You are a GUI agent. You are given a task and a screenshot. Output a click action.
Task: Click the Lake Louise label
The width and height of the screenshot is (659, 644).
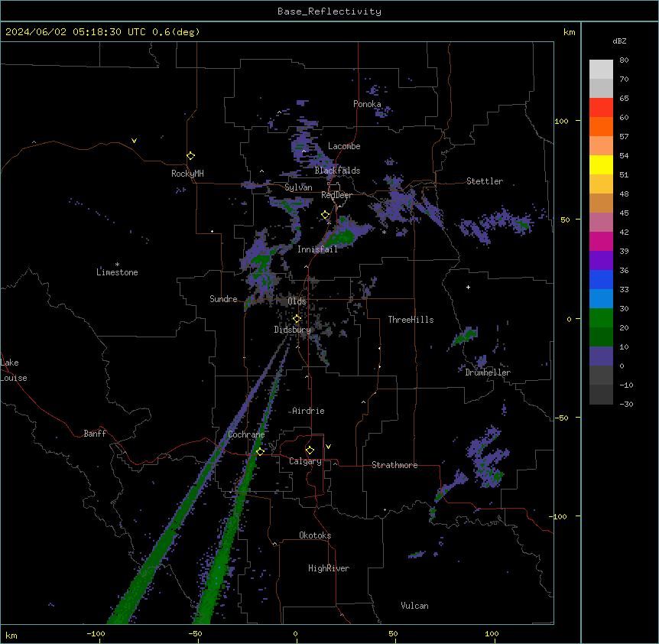[14, 370]
